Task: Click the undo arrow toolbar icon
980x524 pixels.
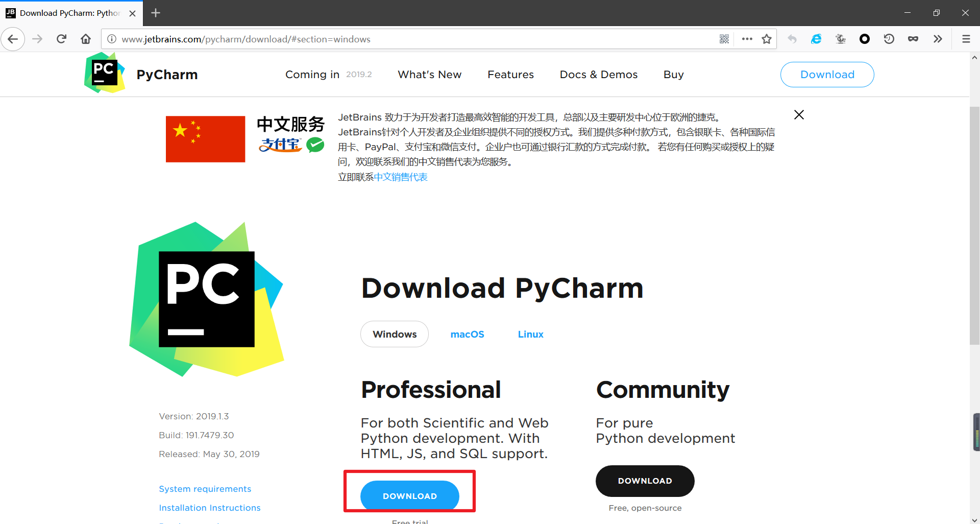Action: point(792,39)
